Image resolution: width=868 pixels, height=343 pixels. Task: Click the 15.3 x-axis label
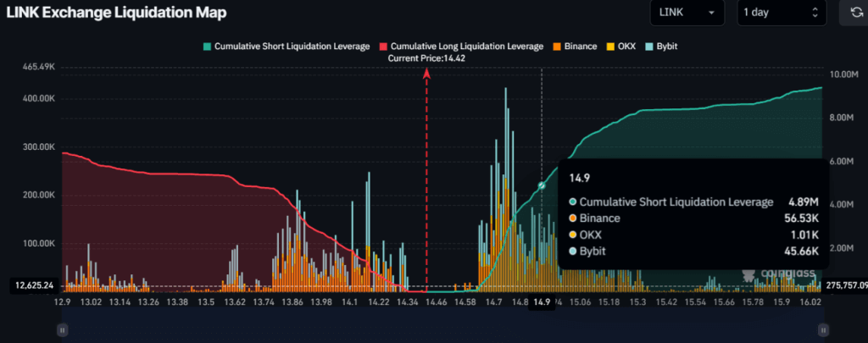click(637, 302)
